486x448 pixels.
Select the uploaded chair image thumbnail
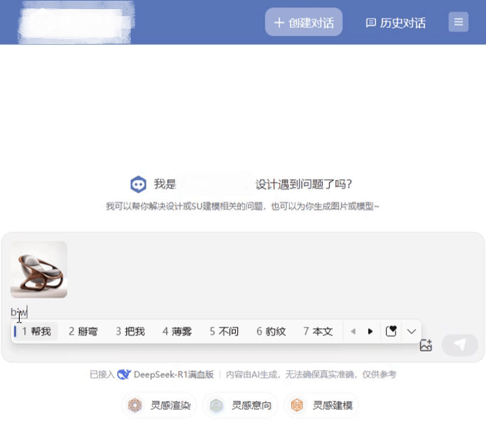pyautogui.click(x=39, y=269)
